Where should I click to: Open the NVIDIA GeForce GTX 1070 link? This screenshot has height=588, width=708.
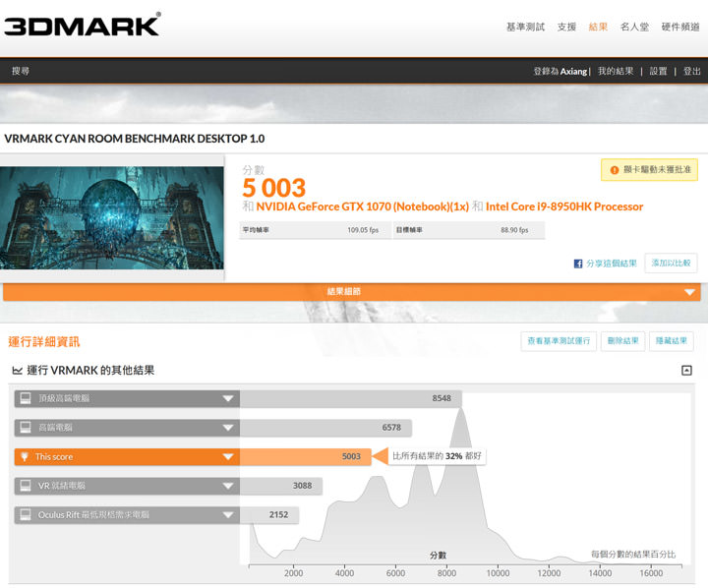point(362,206)
